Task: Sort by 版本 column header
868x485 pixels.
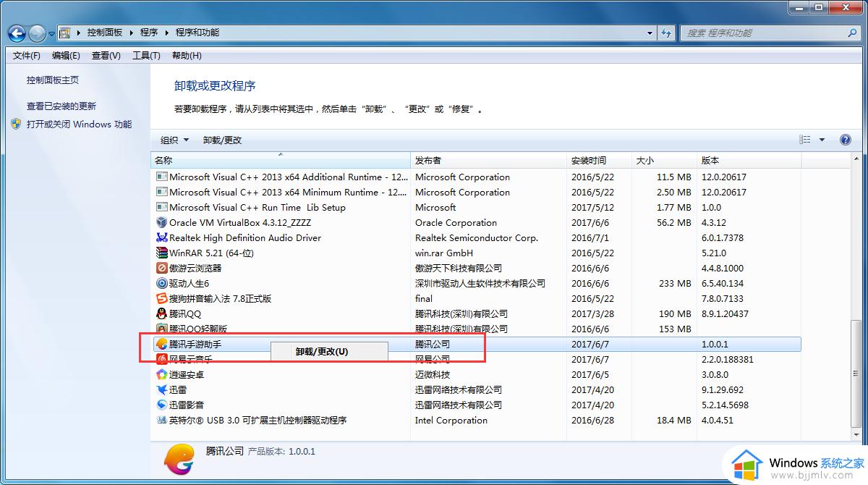Action: (x=749, y=161)
